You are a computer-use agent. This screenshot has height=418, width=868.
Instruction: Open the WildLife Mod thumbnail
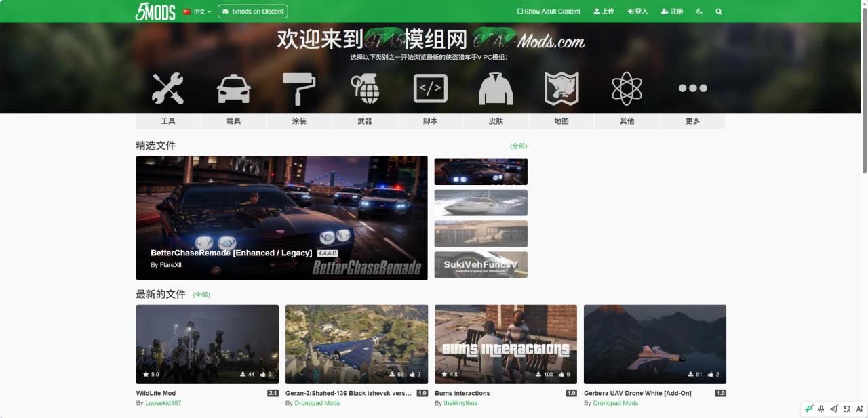click(x=208, y=344)
